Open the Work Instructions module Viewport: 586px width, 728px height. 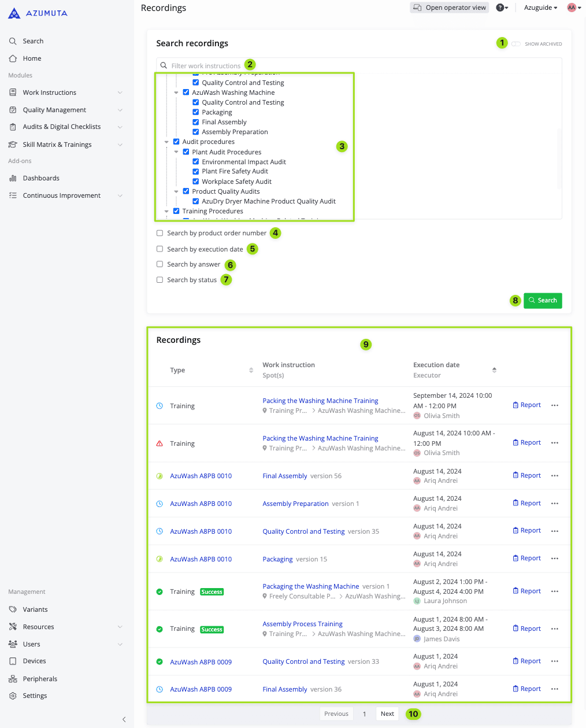50,92
